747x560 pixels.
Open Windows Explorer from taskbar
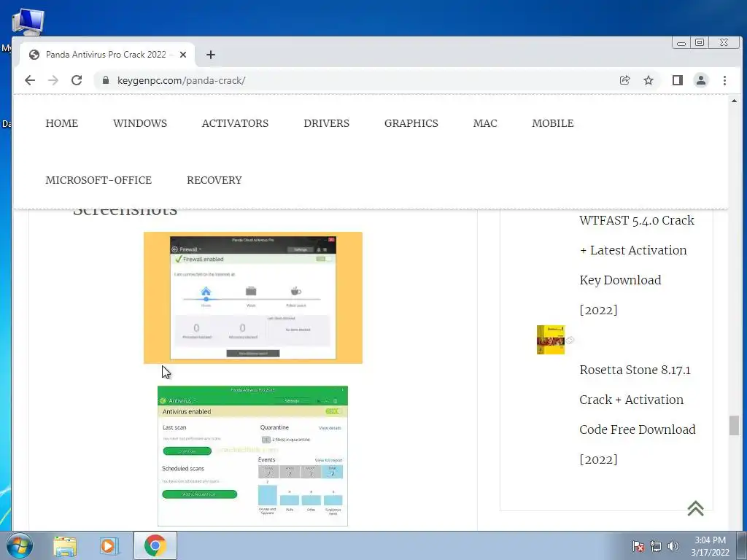click(65, 546)
